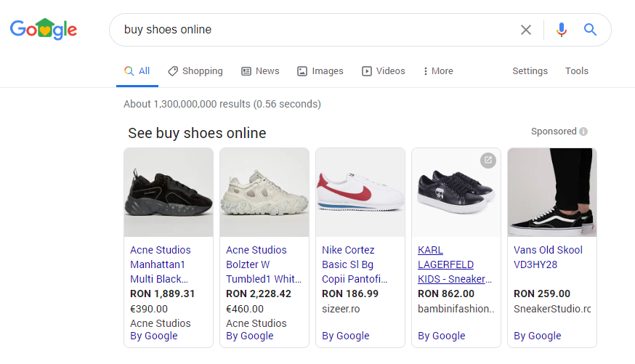Click seller sizeer.ro
The height and width of the screenshot is (364, 635).
(x=341, y=309)
